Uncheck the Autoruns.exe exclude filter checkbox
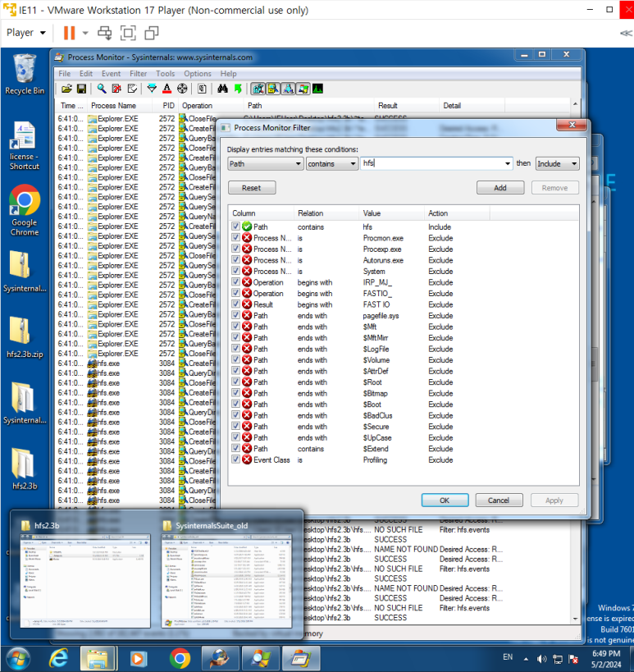Screen dimensions: 634x672 pos(235,260)
